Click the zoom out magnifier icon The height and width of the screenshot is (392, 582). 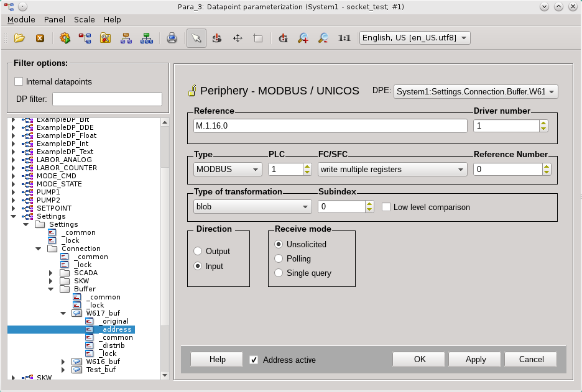[323, 38]
